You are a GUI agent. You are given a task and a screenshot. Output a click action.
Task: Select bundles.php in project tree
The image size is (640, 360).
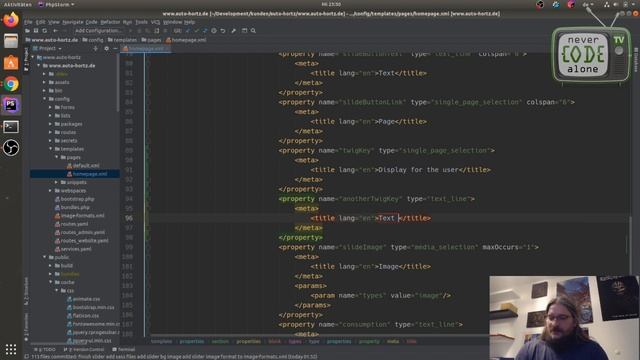click(72, 207)
